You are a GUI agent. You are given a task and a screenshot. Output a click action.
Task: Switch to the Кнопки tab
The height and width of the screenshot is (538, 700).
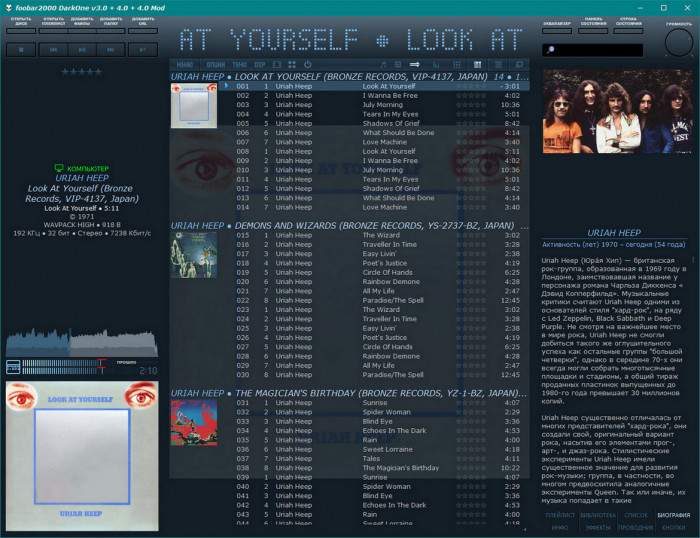(x=674, y=527)
